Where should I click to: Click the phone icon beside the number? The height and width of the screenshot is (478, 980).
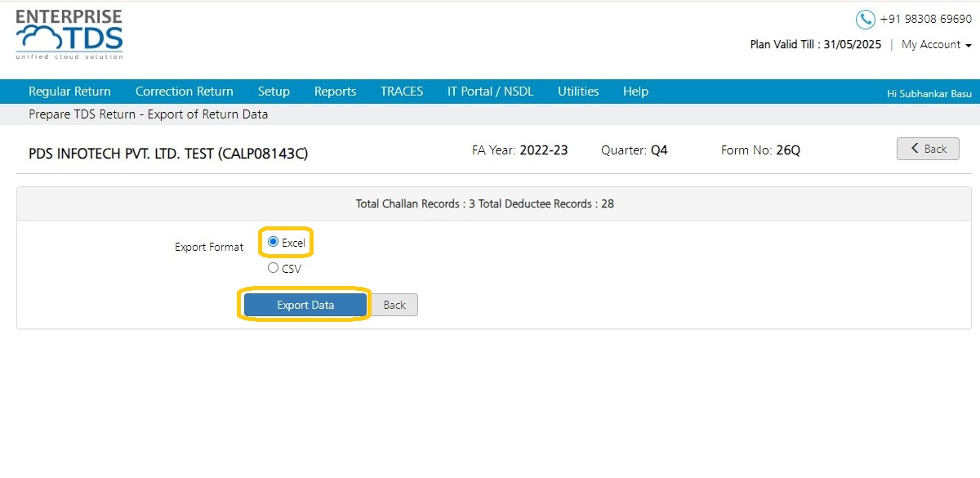[x=865, y=20]
